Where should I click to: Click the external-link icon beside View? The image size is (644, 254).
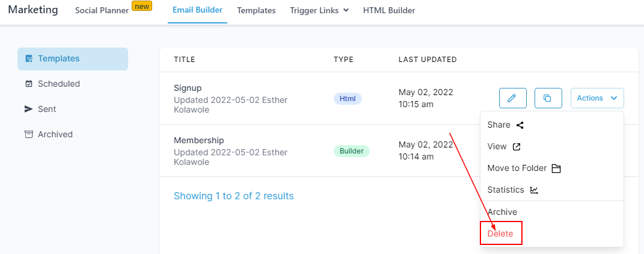(517, 147)
